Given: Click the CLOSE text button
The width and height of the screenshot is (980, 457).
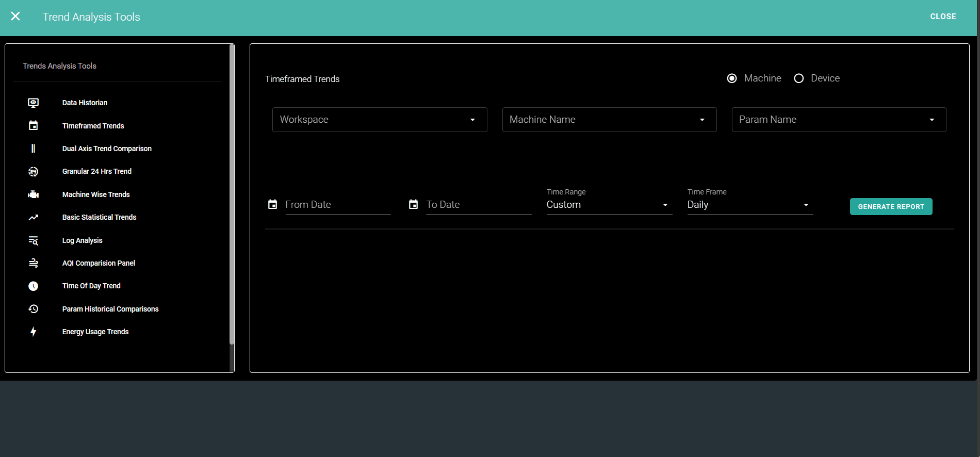Looking at the screenshot, I should (x=943, y=17).
